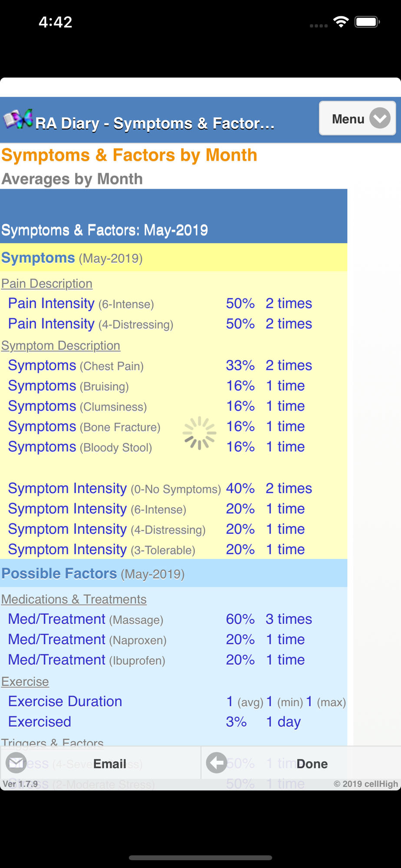Click the Email envelope icon

pyautogui.click(x=16, y=763)
